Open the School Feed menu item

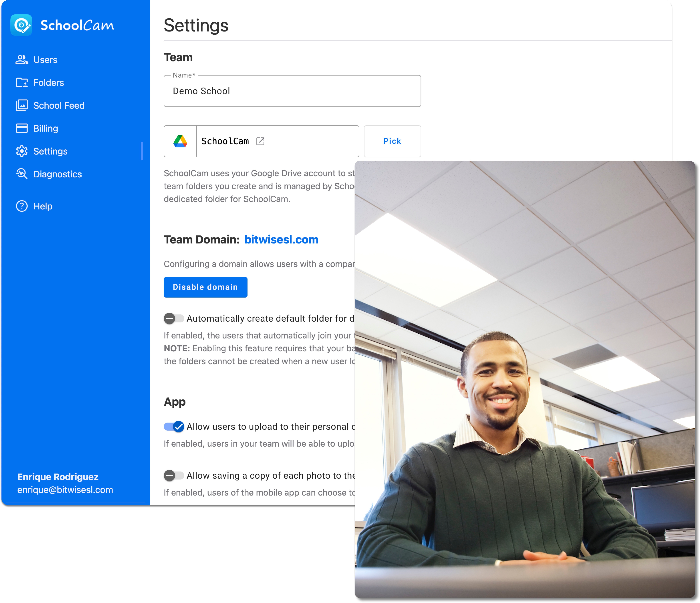(59, 105)
